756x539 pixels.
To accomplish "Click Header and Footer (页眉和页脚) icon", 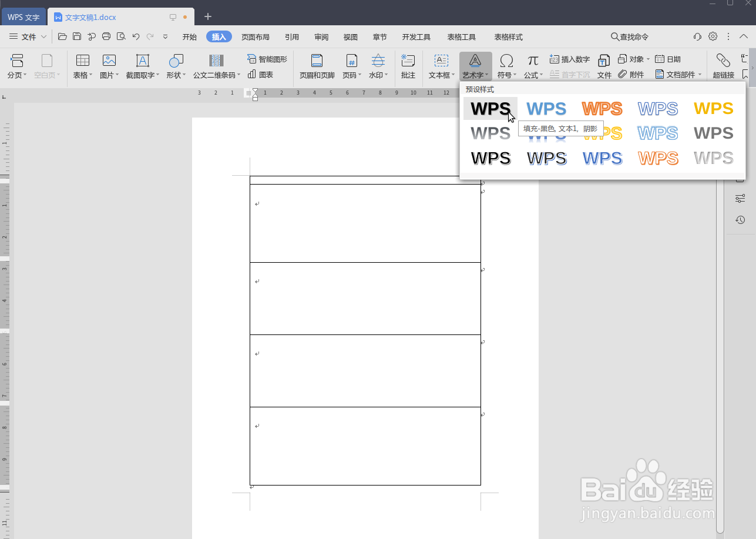I will (317, 61).
